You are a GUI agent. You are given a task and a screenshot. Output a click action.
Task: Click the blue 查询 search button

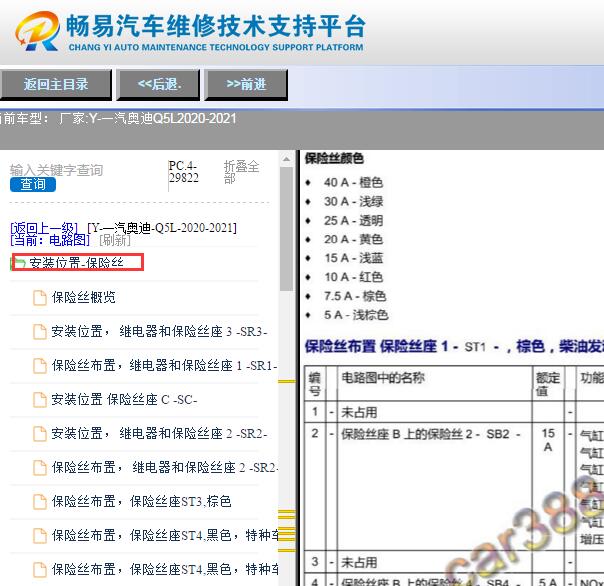tap(33, 185)
